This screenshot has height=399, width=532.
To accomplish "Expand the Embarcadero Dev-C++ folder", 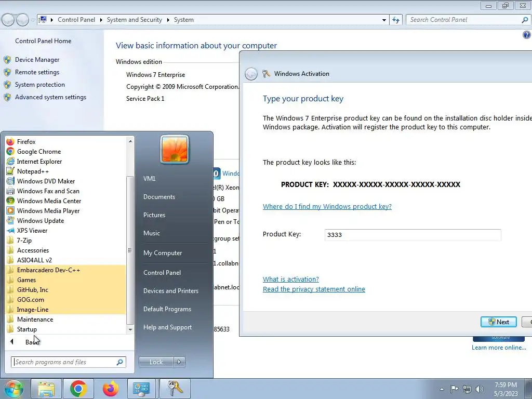I will [x=48, y=270].
